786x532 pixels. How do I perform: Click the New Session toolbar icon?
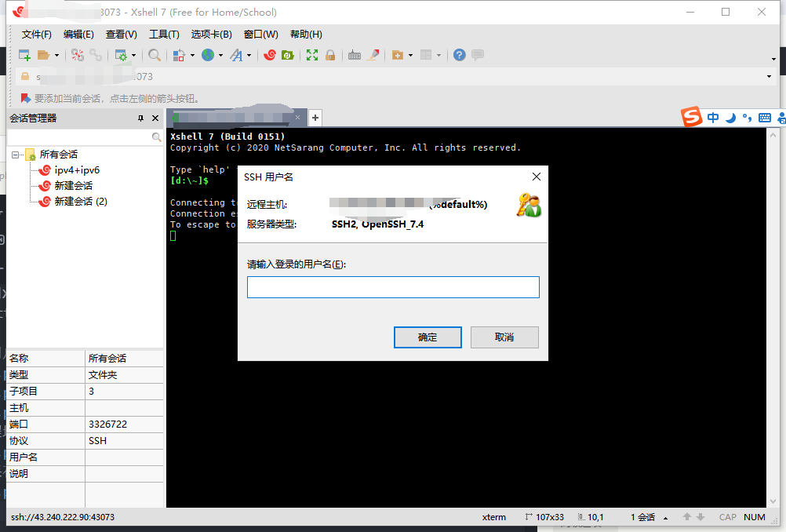[x=24, y=55]
